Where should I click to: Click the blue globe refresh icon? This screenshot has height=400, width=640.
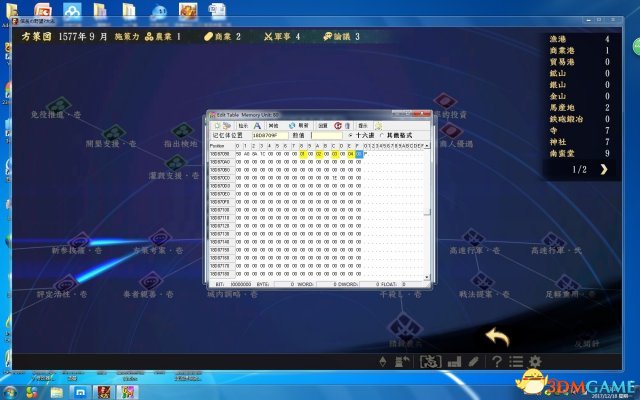292,125
